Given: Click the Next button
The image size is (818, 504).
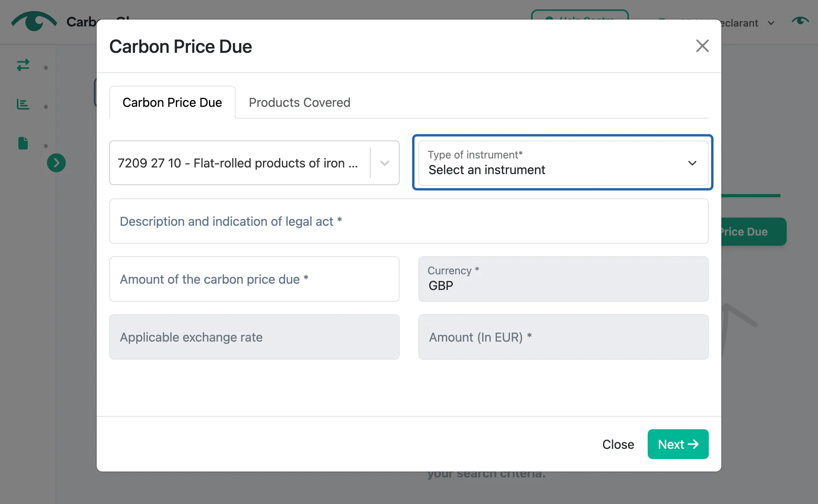Looking at the screenshot, I should click(x=678, y=444).
